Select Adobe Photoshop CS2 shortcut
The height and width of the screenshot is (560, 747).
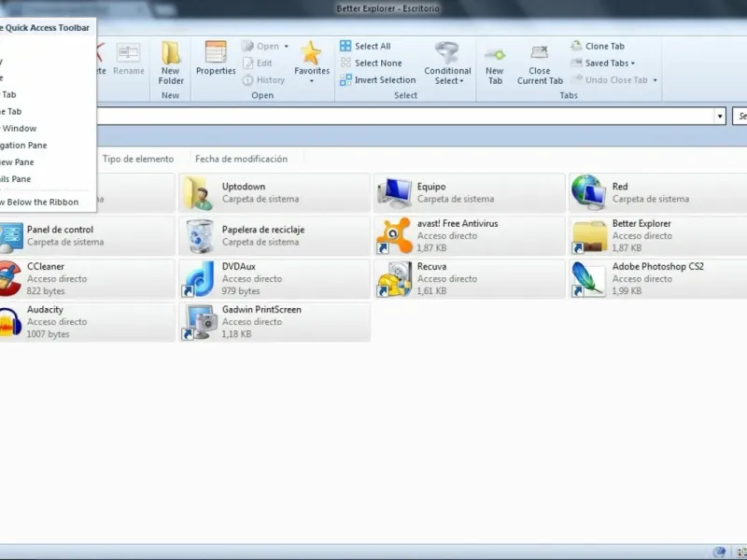coord(658,278)
